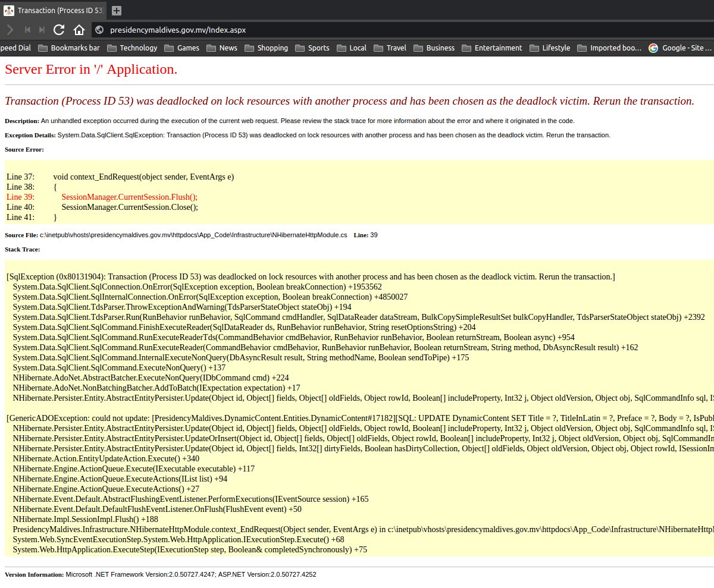The width and height of the screenshot is (714, 588).
Task: Click the Line 38 opening brace row
Action: point(32,187)
